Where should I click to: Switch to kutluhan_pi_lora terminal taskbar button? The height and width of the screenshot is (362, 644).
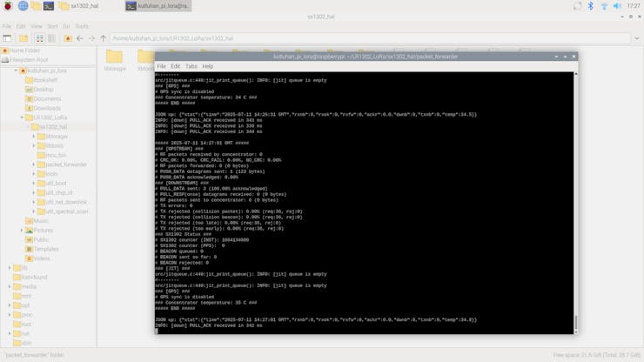pos(158,6)
